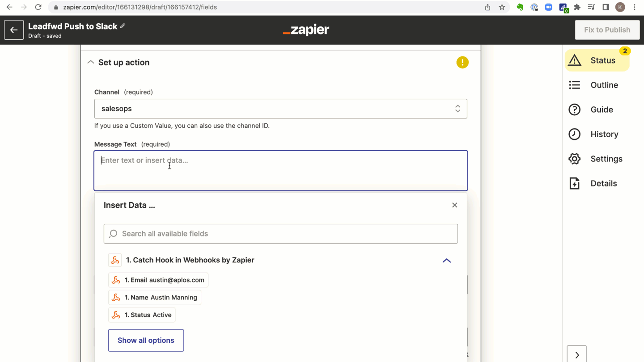Click the Zapier logo in header
Image resolution: width=644 pixels, height=362 pixels.
306,30
